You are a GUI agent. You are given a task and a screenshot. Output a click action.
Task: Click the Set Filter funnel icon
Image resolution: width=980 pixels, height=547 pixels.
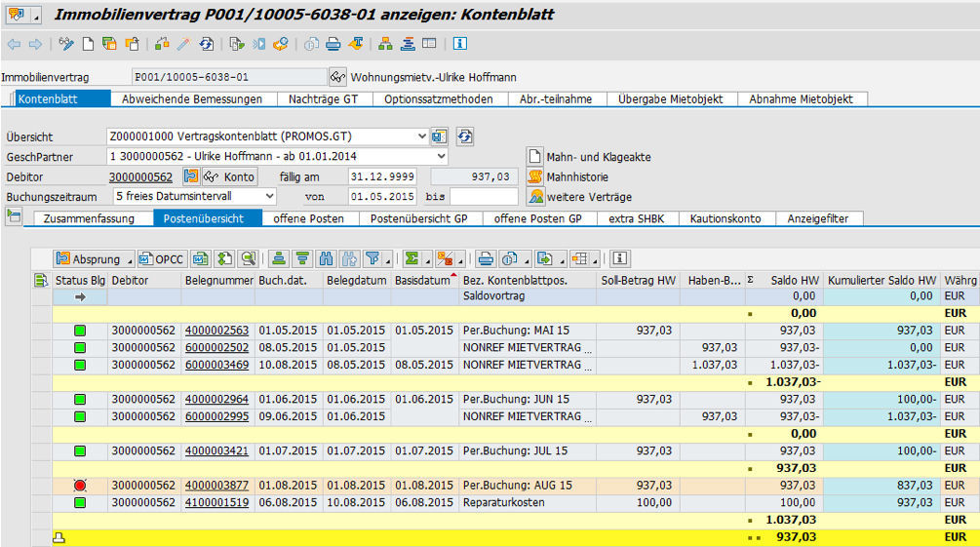click(x=372, y=258)
